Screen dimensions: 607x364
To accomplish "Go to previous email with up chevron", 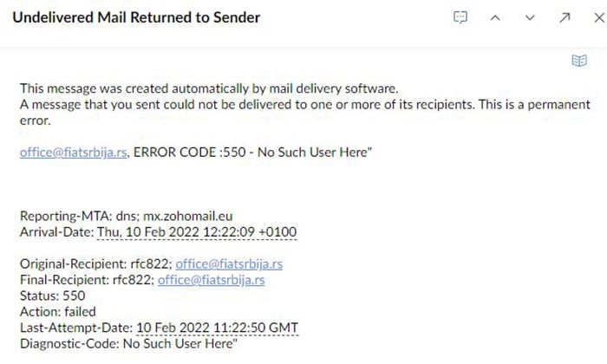I will (x=496, y=17).
